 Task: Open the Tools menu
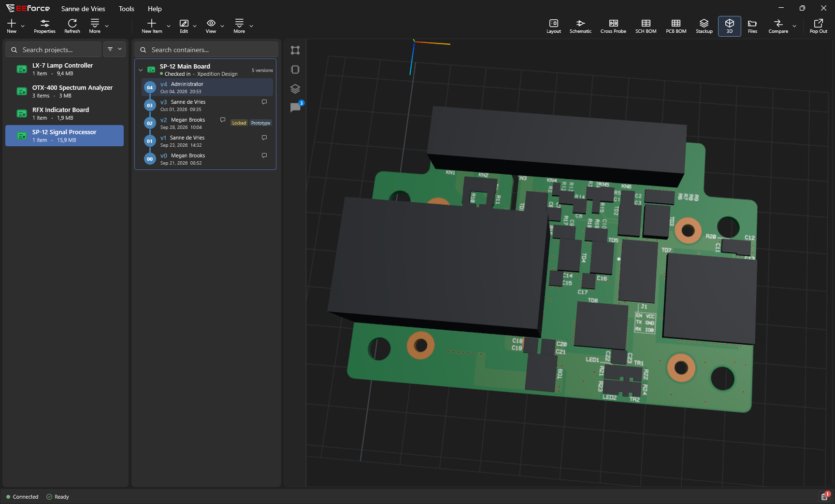pyautogui.click(x=127, y=9)
